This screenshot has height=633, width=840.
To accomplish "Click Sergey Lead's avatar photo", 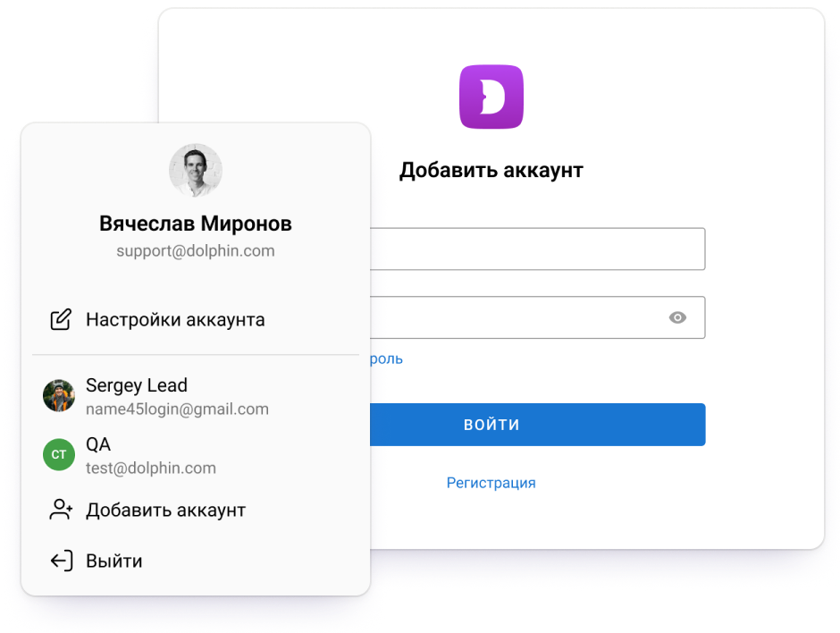I will click(x=59, y=395).
